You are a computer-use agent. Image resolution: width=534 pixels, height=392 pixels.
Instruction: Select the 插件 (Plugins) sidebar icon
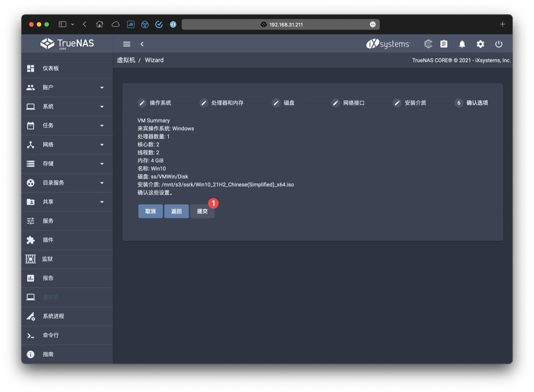tap(30, 240)
